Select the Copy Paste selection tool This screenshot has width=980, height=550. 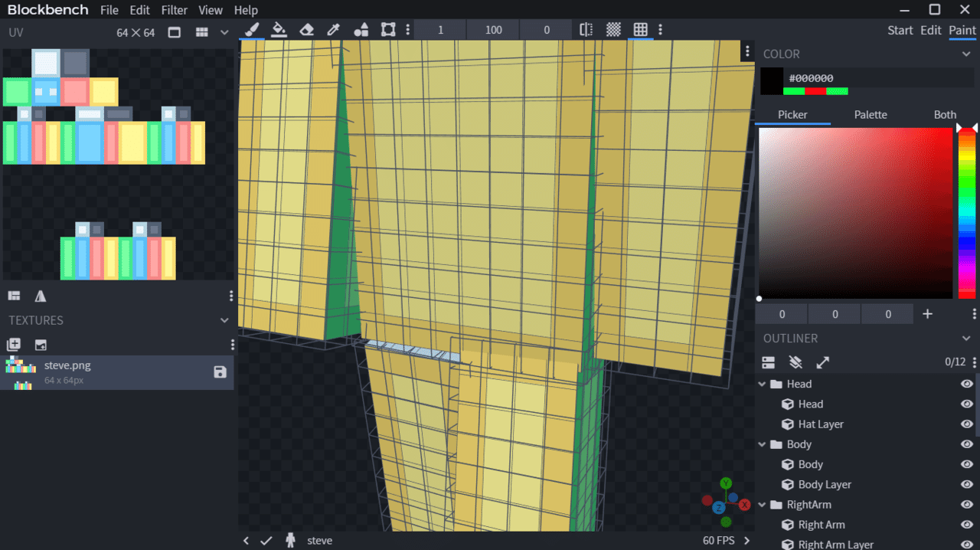point(388,30)
